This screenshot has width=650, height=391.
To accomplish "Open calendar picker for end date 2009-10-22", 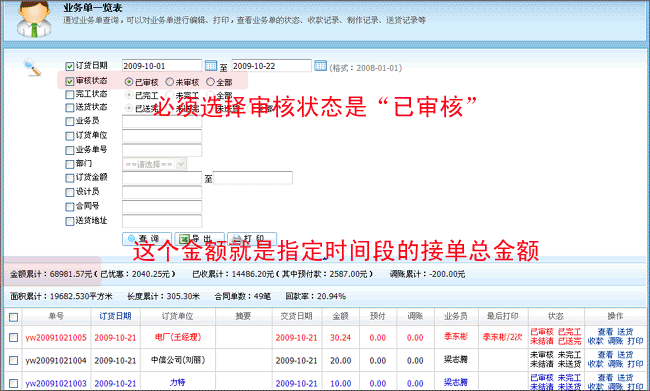I will pos(320,66).
